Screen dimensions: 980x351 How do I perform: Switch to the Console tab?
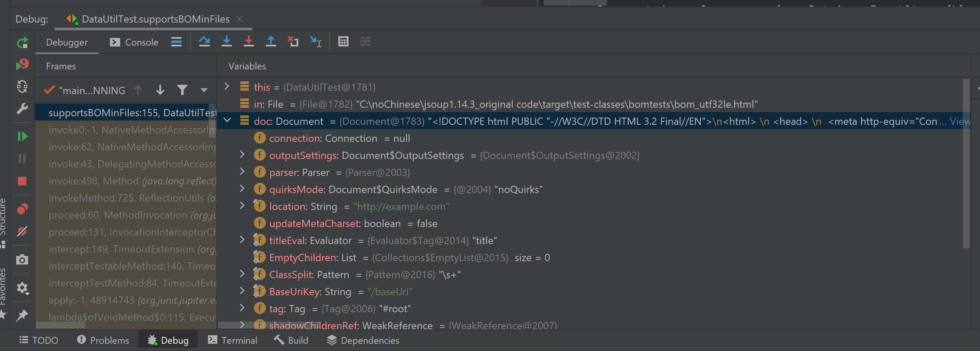(134, 43)
